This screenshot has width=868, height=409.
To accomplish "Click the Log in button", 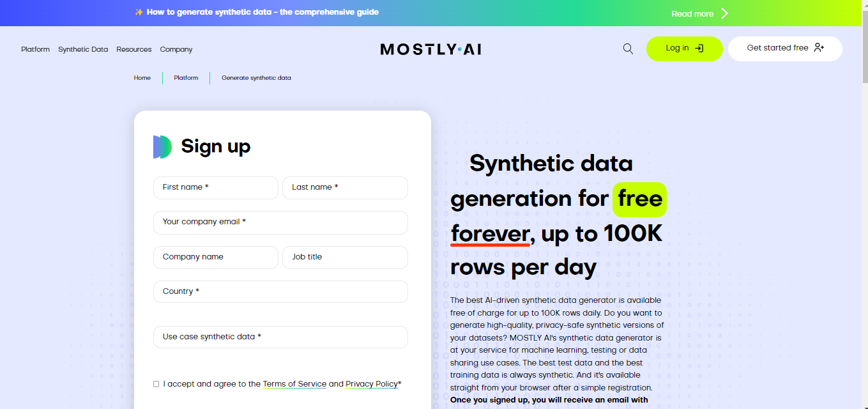I will [x=685, y=49].
